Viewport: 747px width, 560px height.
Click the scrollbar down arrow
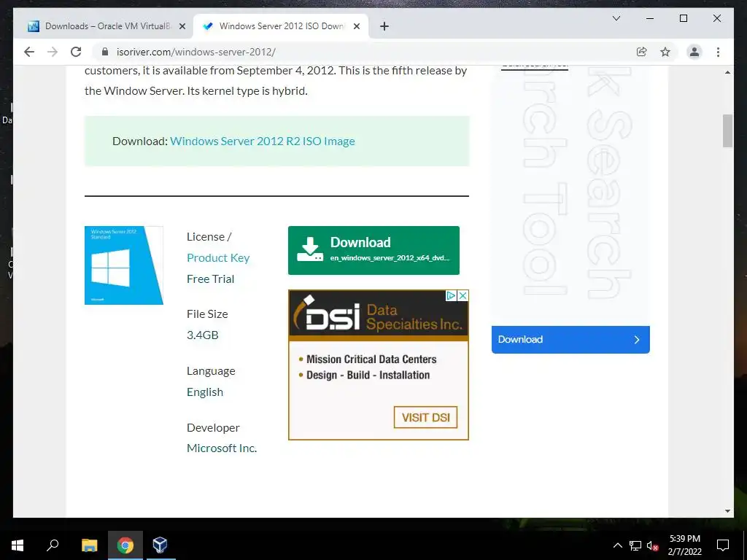727,511
